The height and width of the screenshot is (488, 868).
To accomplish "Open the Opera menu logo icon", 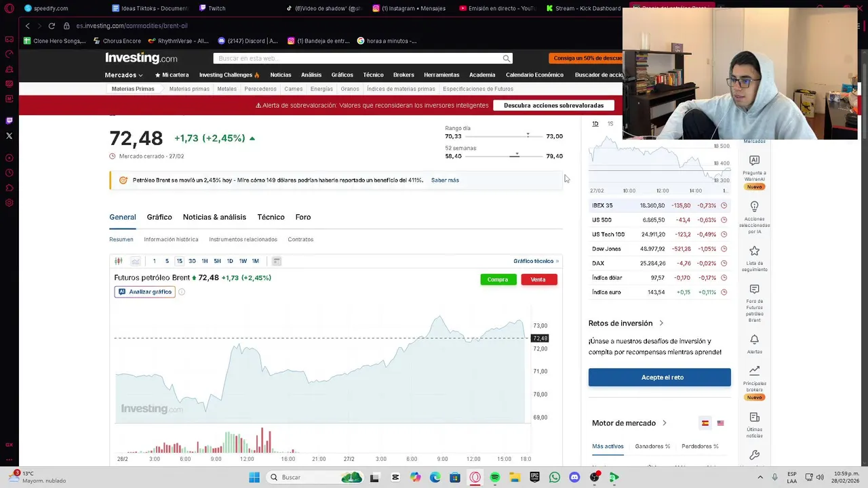I will click(x=9, y=8).
